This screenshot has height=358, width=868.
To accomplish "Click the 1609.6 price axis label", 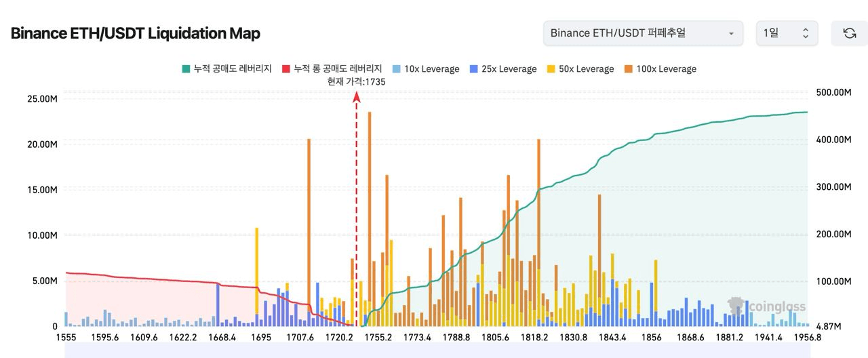I will (144, 337).
